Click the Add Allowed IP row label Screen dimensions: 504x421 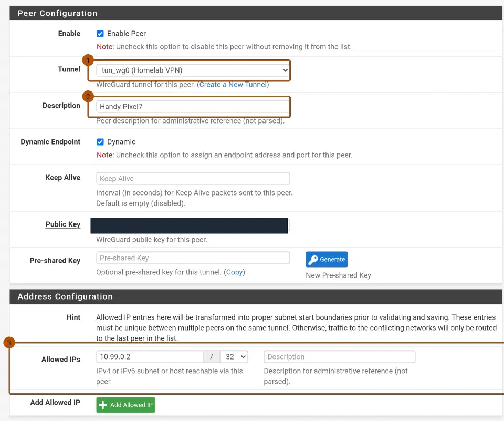[x=55, y=402]
